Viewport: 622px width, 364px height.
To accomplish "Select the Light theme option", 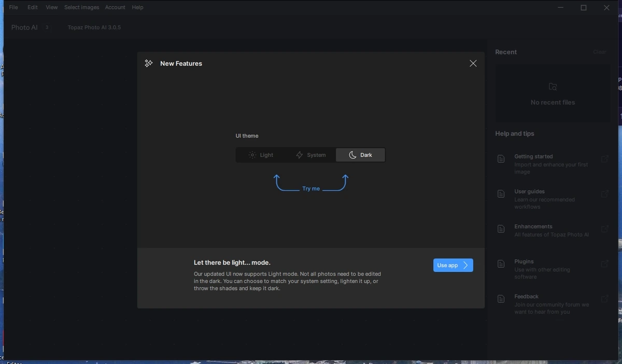I will click(261, 155).
